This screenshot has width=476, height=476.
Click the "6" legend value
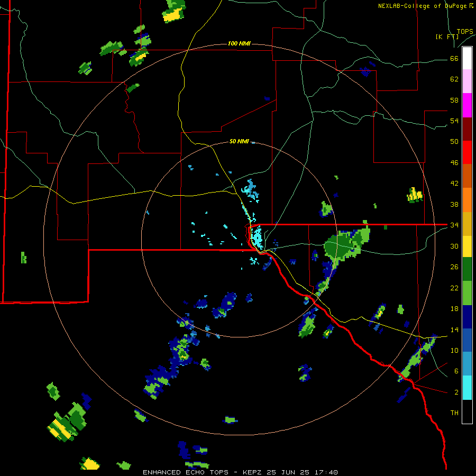(x=456, y=371)
